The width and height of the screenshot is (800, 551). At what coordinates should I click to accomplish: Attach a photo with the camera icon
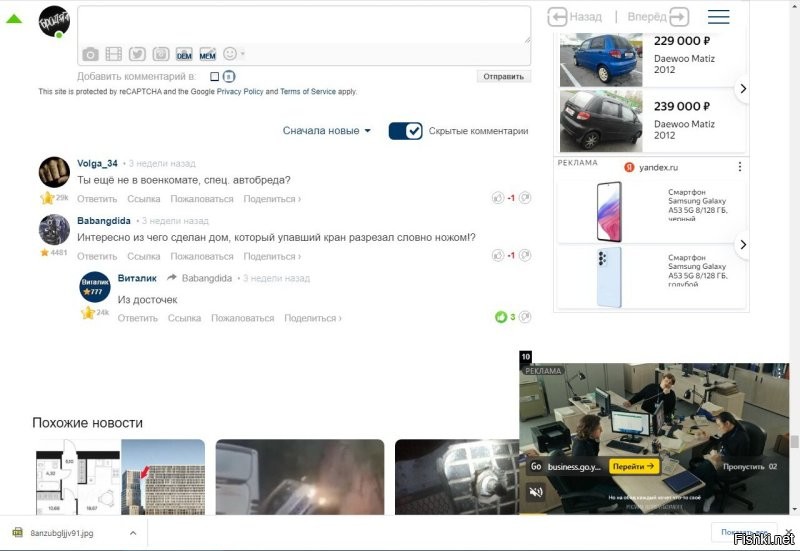[x=90, y=54]
